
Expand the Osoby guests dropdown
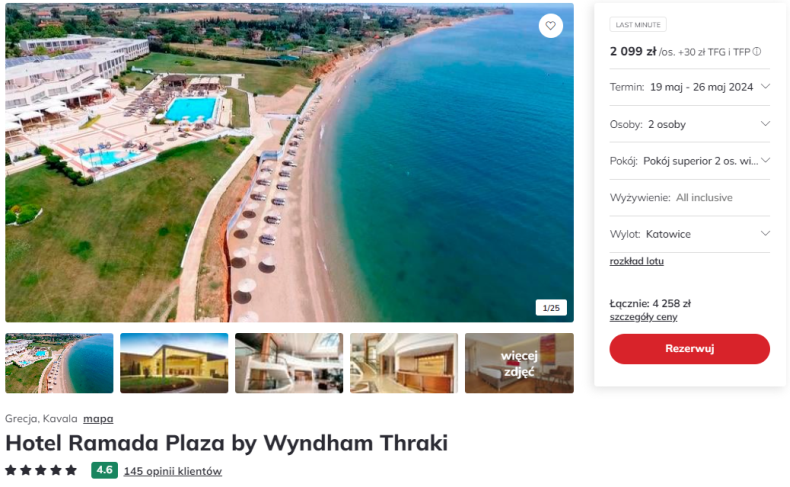690,124
